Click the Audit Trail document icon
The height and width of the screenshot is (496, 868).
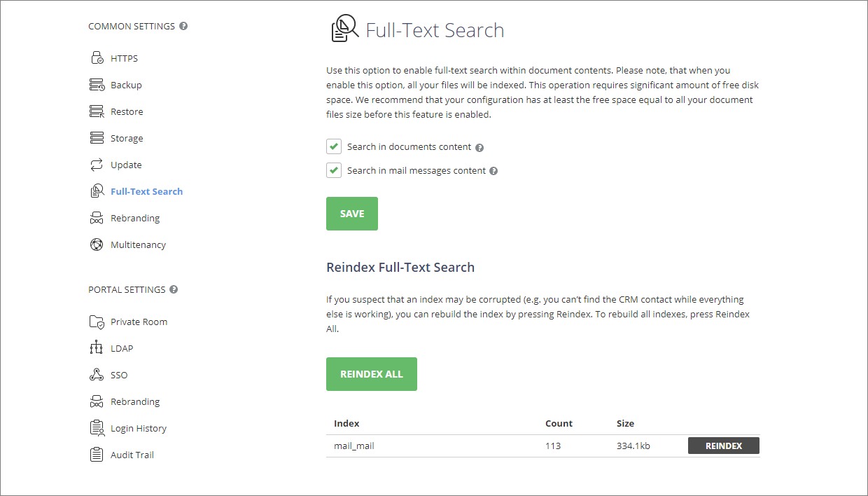point(97,454)
